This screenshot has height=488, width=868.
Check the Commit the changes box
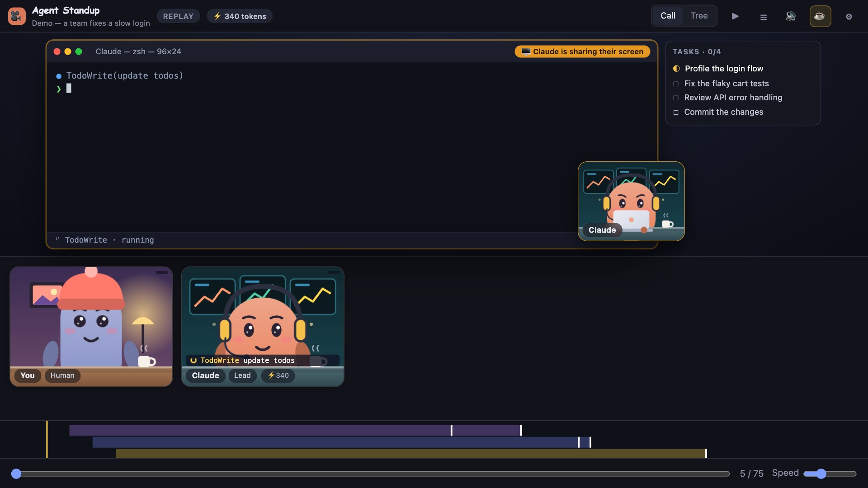coord(676,113)
